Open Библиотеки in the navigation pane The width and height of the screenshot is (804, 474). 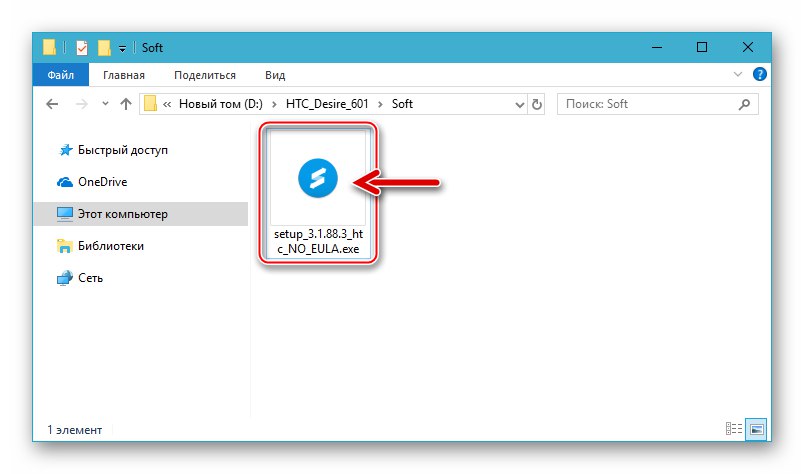[x=100, y=246]
